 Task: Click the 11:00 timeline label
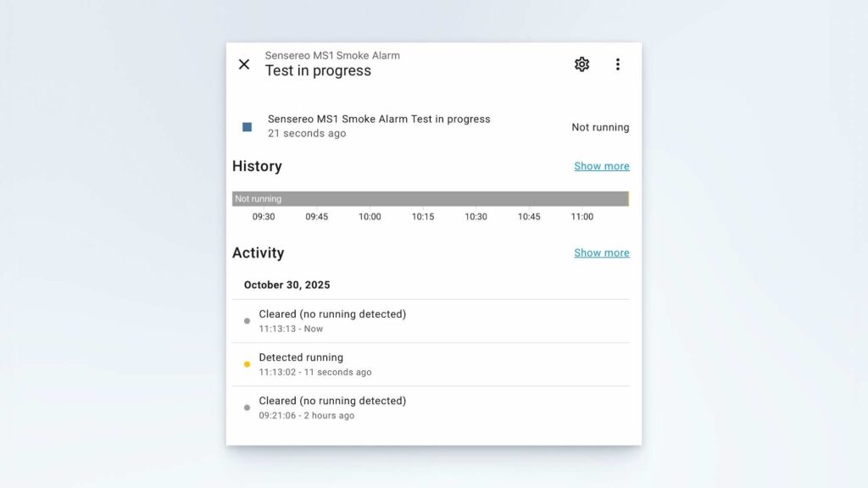click(581, 217)
